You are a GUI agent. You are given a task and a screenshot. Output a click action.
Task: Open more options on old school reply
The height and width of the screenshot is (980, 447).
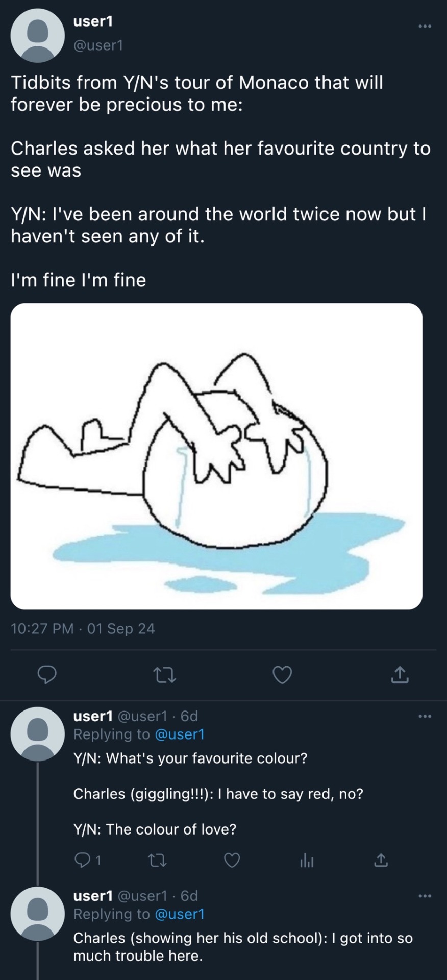click(x=425, y=896)
